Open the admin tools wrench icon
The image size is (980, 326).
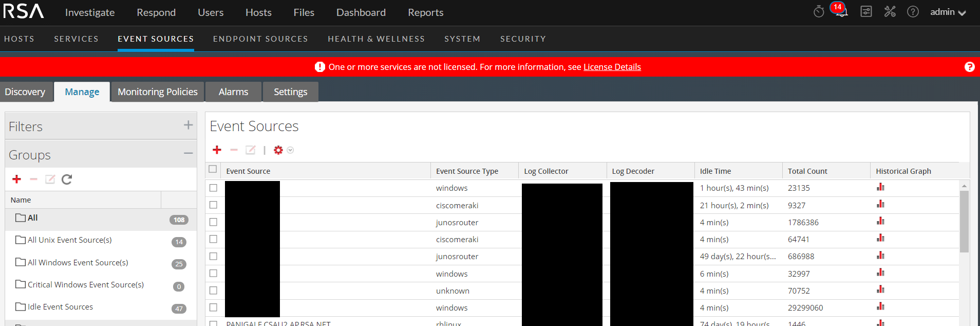890,11
